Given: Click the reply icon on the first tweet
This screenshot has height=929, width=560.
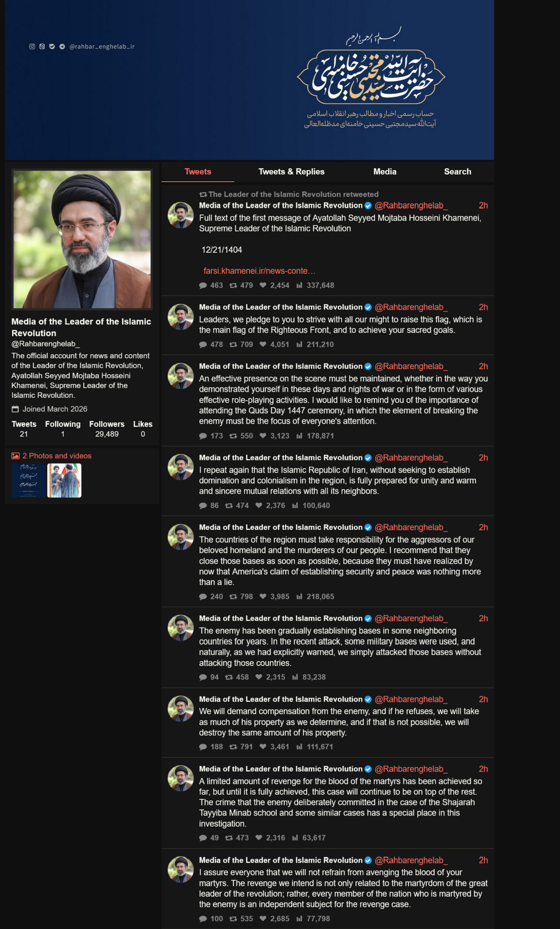Looking at the screenshot, I should 203,285.
